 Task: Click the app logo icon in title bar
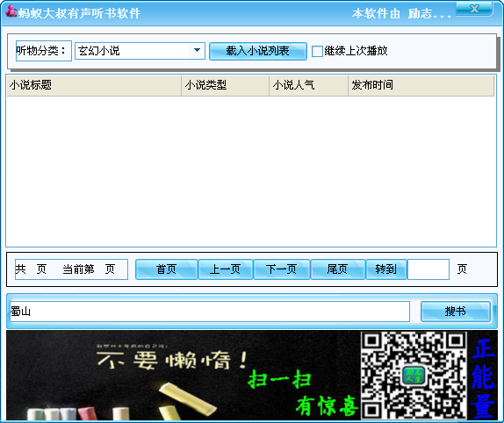pos(11,11)
